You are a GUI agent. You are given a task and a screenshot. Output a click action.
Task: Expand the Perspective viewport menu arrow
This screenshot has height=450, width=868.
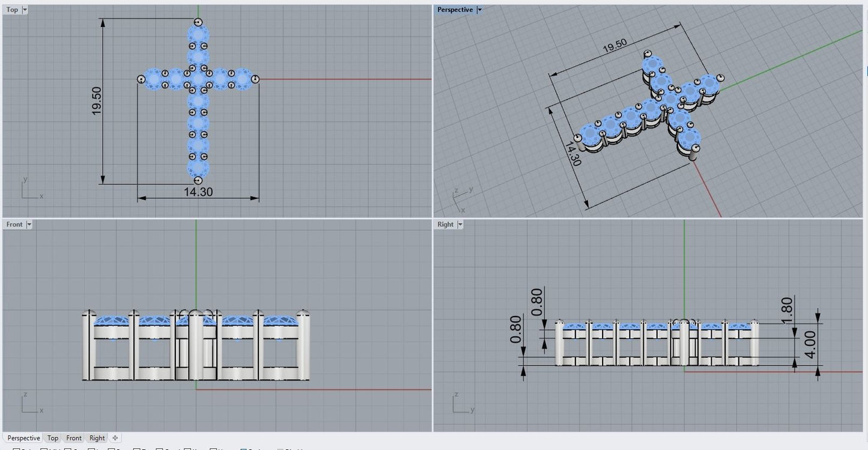[x=479, y=10]
